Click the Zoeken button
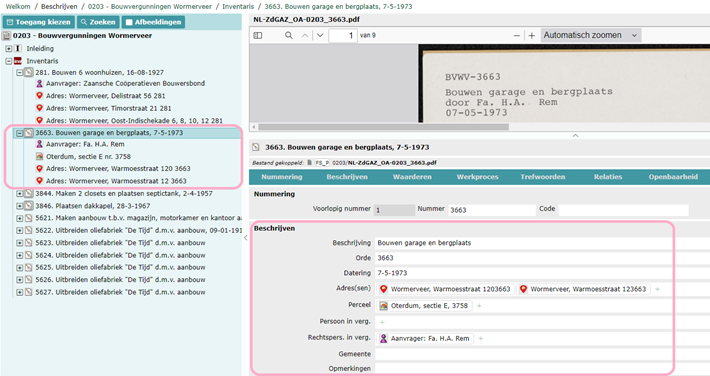Screen dimensions: 710x376 [x=98, y=22]
